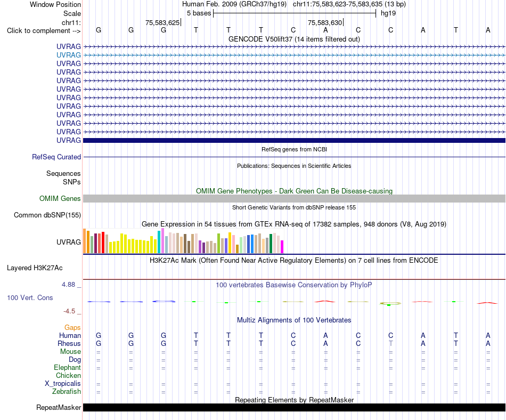Select the "Window Position" label
This screenshot has width=506, height=420.
click(x=55, y=4)
